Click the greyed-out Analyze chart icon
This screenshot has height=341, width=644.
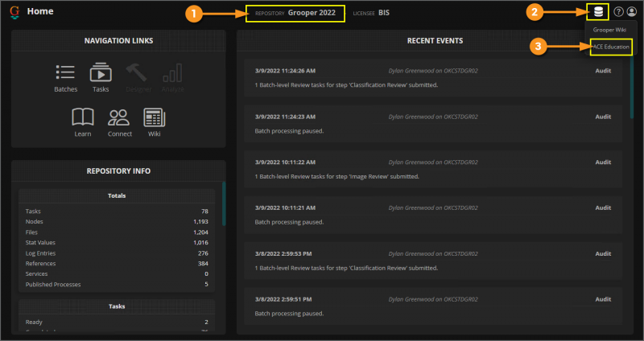[172, 72]
